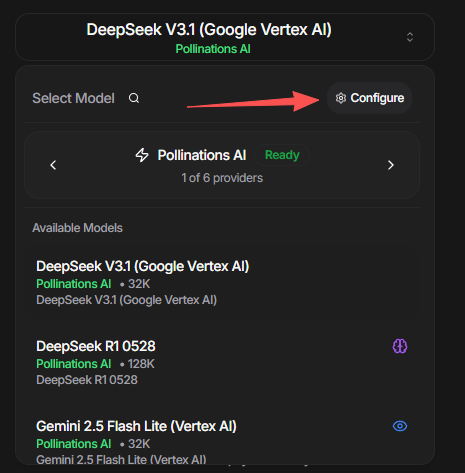Go to previous provider with left chevron

coord(53,165)
